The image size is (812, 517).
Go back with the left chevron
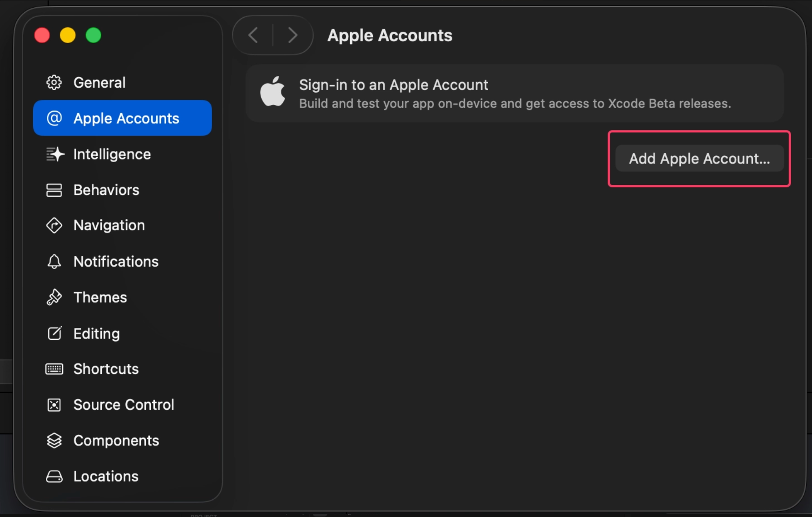pos(253,35)
